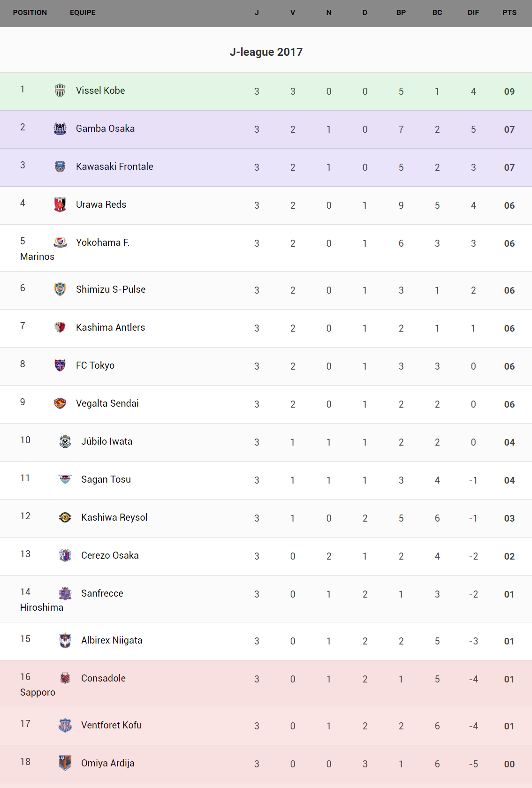
Task: Click the Albirex Niigata logo
Action: 65,640
